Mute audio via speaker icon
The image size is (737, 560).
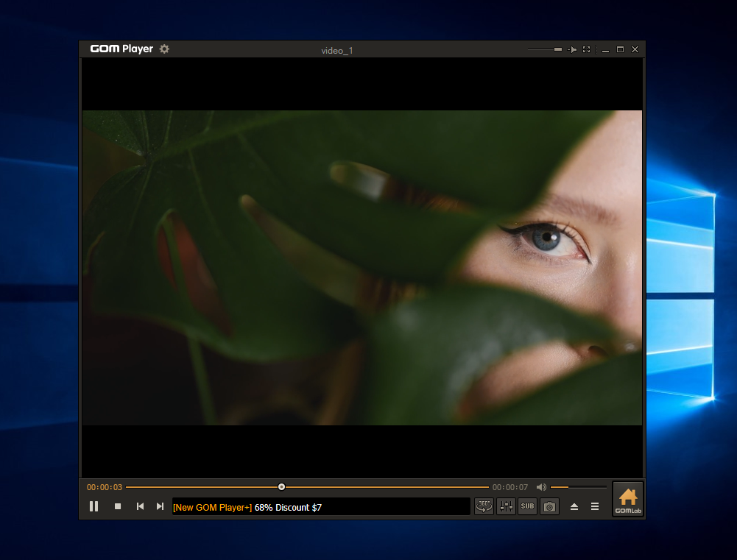pos(541,487)
